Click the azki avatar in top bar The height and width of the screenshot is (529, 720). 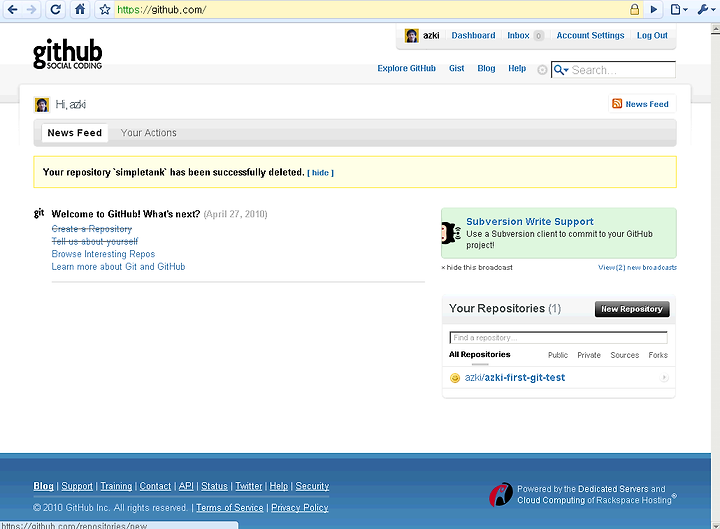point(411,35)
